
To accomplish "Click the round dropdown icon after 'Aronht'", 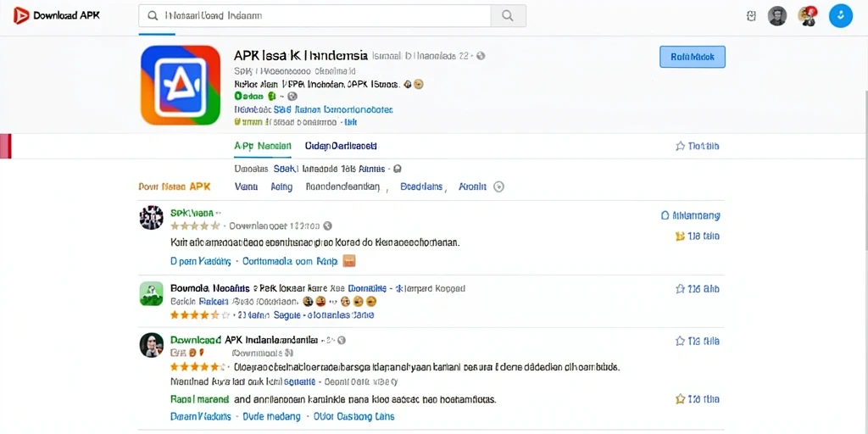I will [498, 187].
